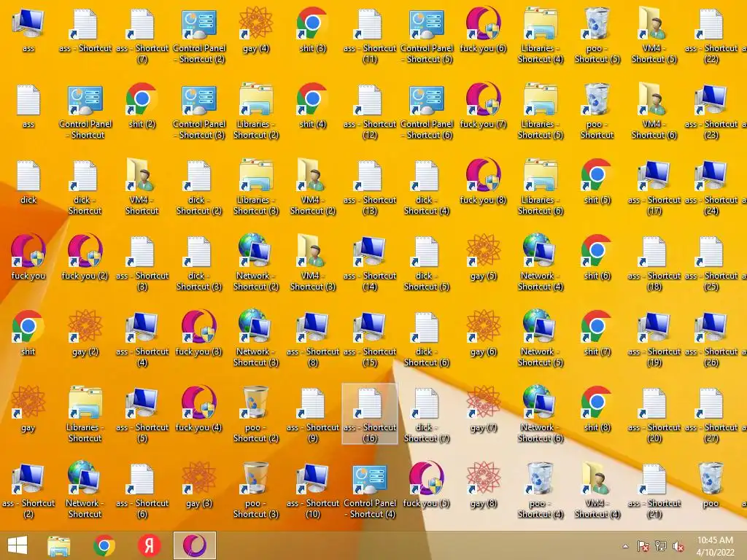
Task: Select VM4 - Shortcut (6) icon
Action: coord(654,111)
